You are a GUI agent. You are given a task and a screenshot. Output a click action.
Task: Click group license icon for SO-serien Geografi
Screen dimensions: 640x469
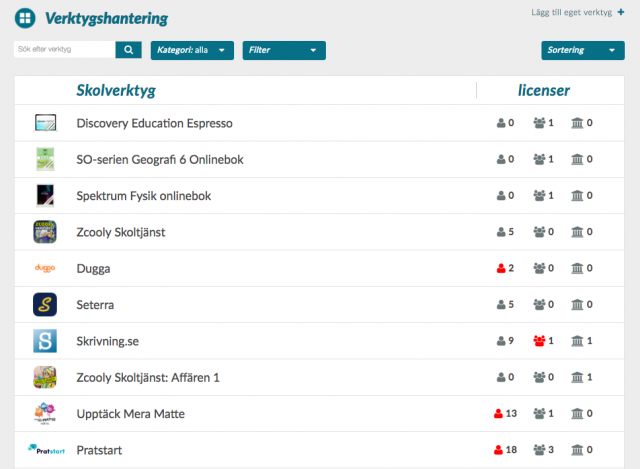click(x=539, y=159)
